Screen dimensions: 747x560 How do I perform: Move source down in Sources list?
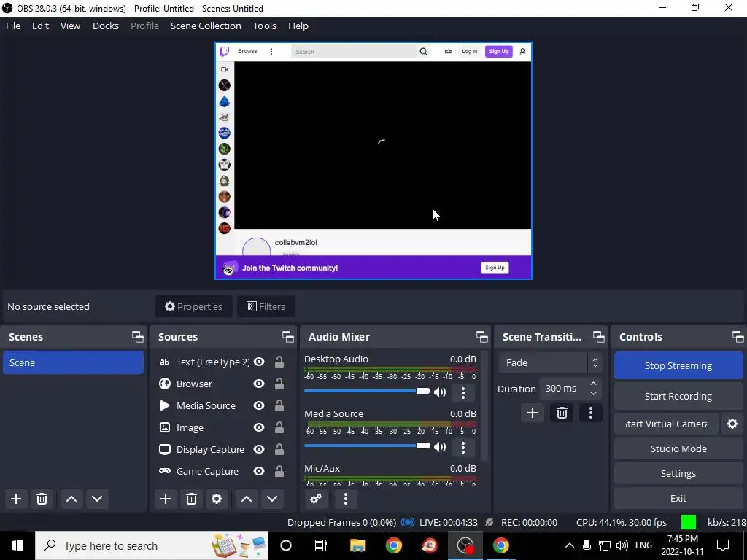coord(272,499)
